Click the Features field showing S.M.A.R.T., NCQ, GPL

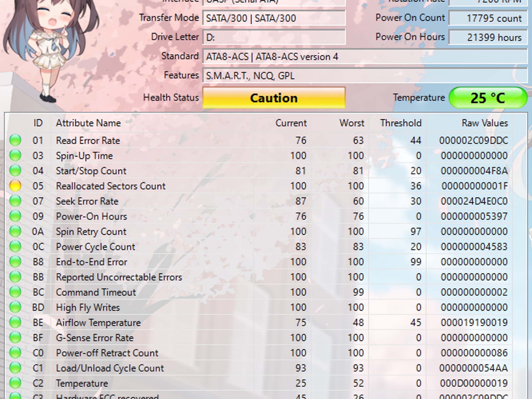tap(365, 76)
